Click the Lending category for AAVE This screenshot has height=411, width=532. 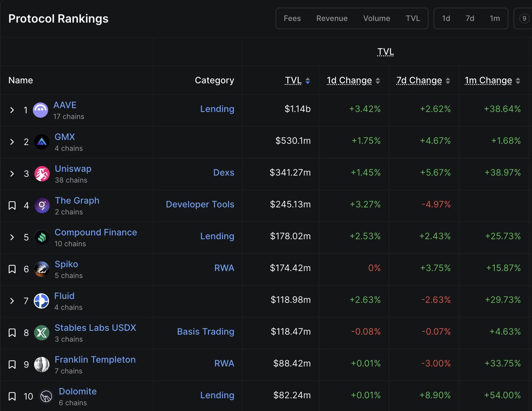[217, 109]
